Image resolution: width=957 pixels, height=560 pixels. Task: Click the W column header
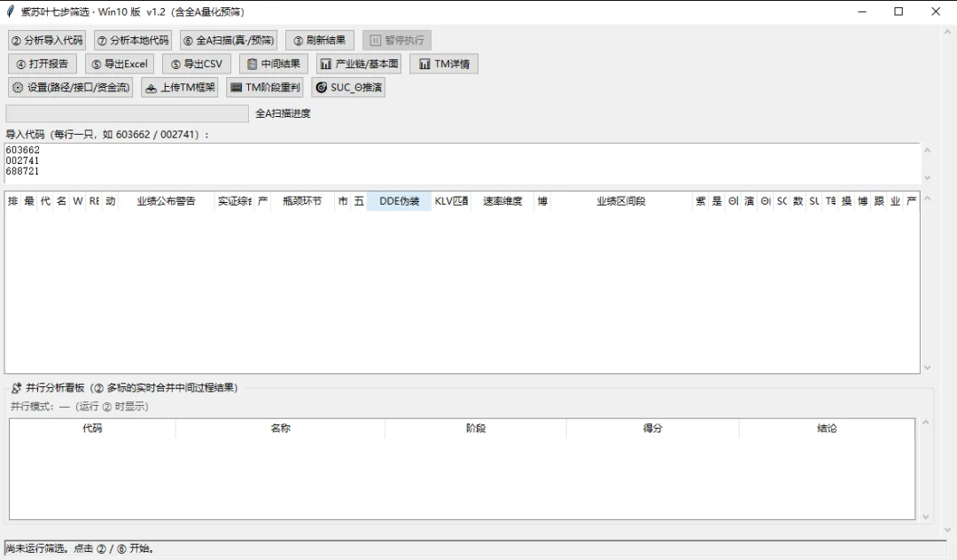tap(78, 201)
